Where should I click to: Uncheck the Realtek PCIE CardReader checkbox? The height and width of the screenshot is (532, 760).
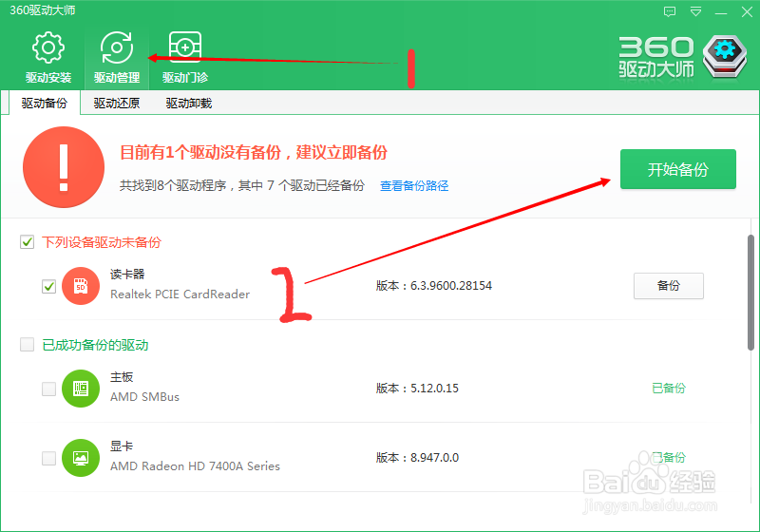[49, 286]
